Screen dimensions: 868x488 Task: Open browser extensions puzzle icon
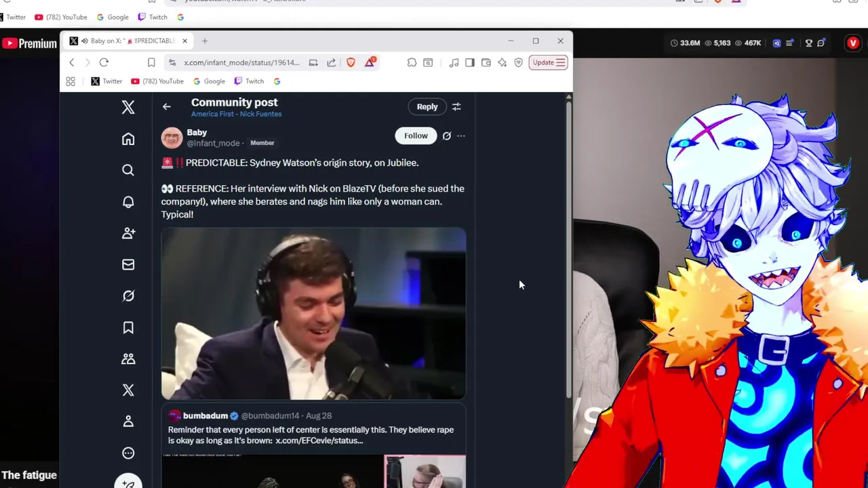click(x=412, y=62)
